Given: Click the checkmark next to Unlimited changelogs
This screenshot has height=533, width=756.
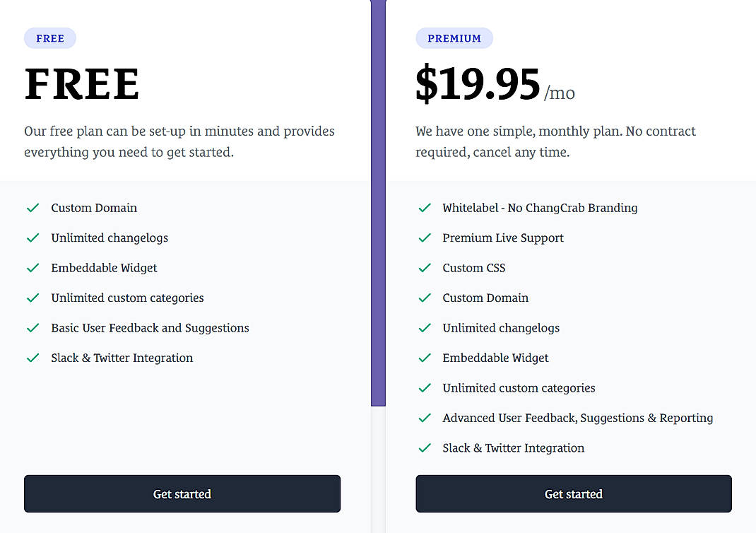Looking at the screenshot, I should click(33, 238).
